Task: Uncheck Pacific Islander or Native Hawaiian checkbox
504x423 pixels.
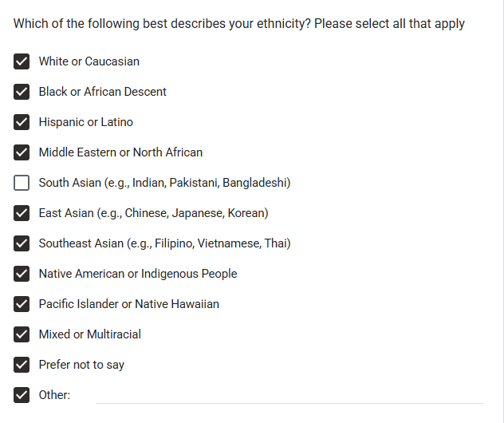Action: (x=22, y=304)
